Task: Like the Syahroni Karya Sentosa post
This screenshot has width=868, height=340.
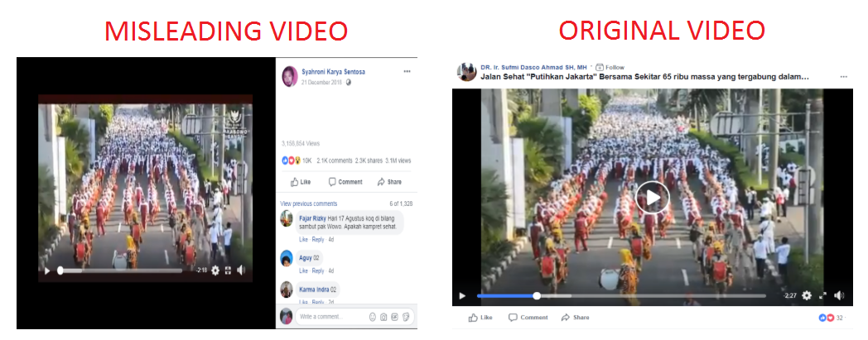Action: pyautogui.click(x=301, y=181)
